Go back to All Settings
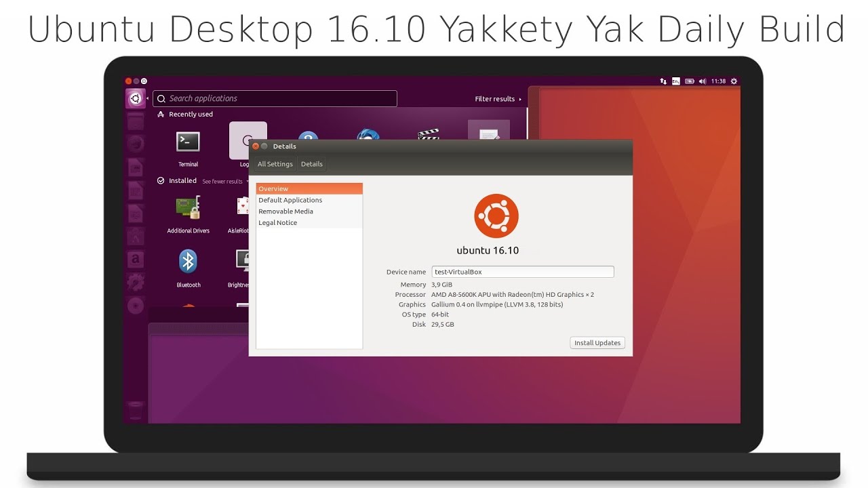 click(x=275, y=164)
